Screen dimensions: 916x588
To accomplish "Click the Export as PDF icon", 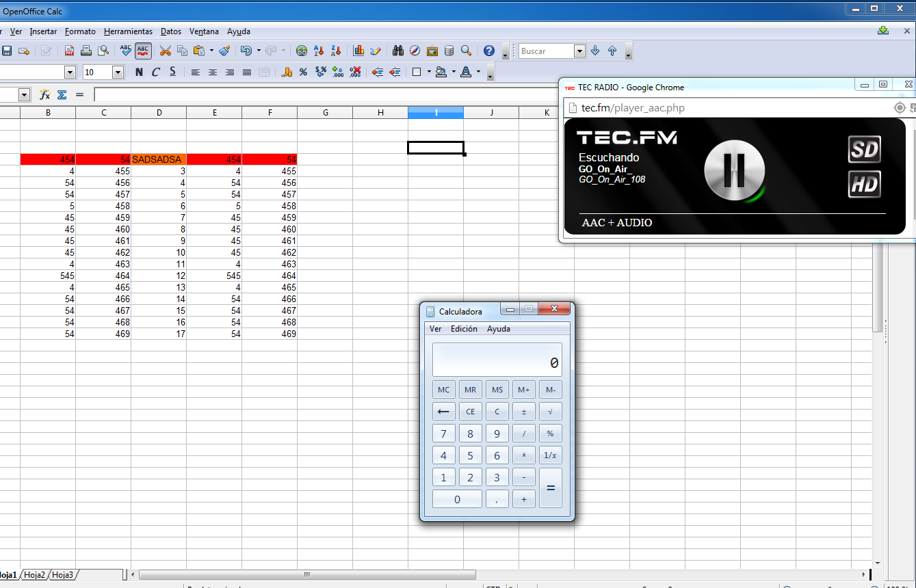I will click(69, 51).
